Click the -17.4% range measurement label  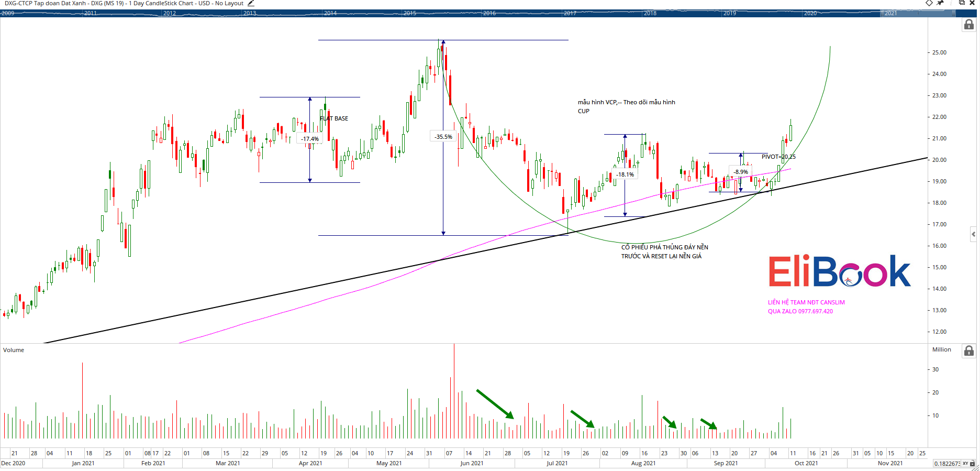coord(310,139)
